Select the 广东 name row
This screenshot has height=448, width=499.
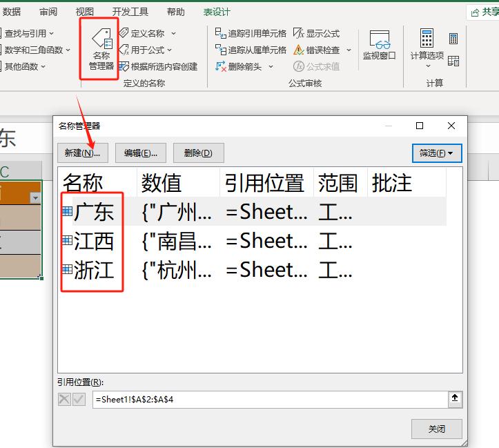[x=255, y=212]
